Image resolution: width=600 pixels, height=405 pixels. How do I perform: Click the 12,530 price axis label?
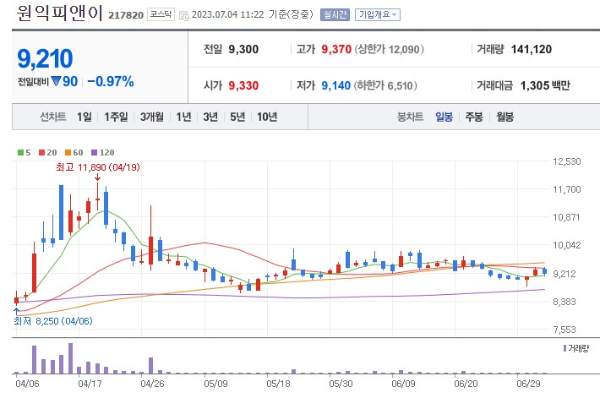(x=567, y=162)
